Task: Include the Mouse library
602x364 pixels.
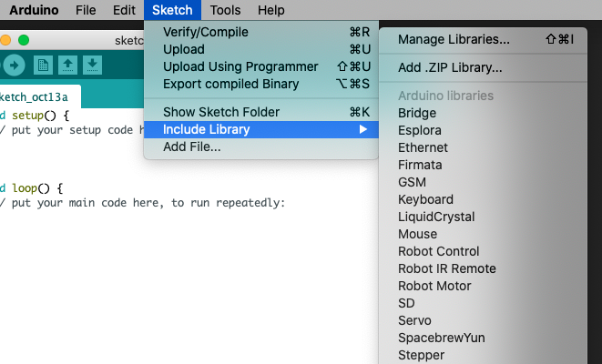Action: pyautogui.click(x=483, y=234)
